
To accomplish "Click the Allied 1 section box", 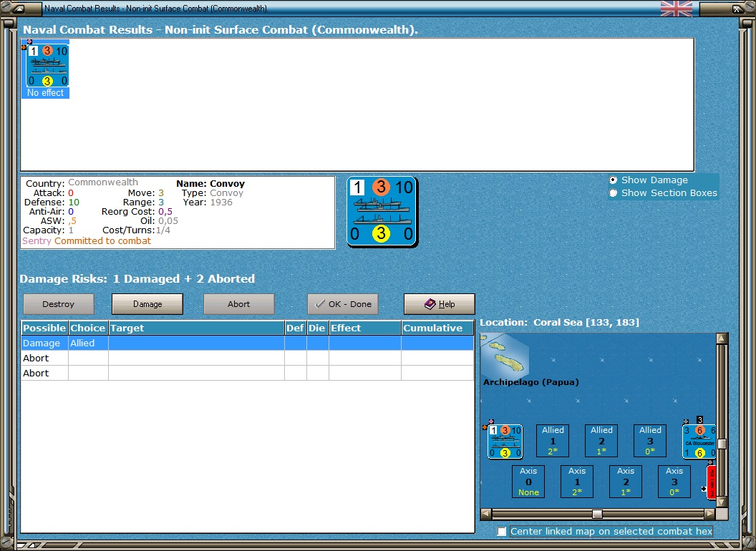I will click(x=553, y=441).
